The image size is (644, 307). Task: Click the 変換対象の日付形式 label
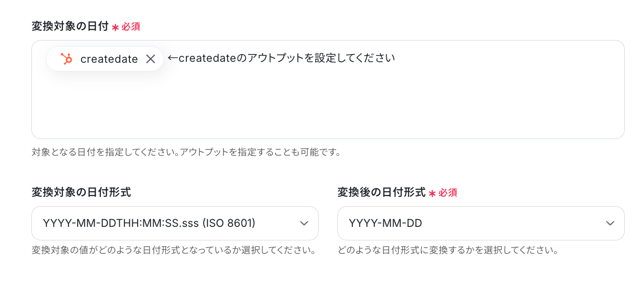81,193
